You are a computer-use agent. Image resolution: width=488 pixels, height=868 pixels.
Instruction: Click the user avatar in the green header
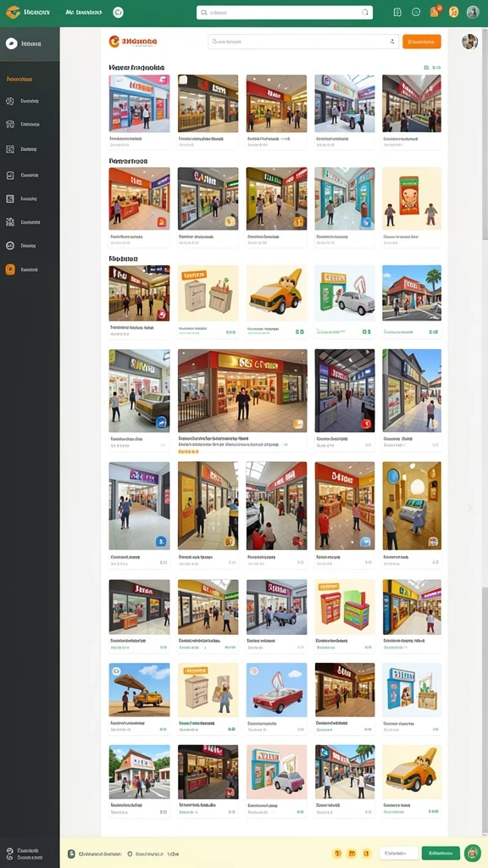pos(473,12)
